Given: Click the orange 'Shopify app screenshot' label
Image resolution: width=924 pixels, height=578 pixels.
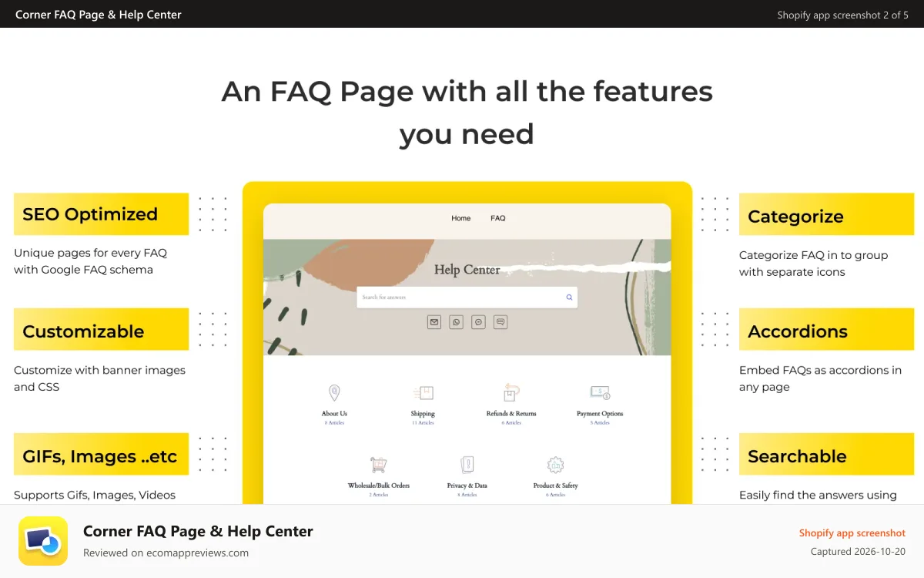Looking at the screenshot, I should pos(852,533).
